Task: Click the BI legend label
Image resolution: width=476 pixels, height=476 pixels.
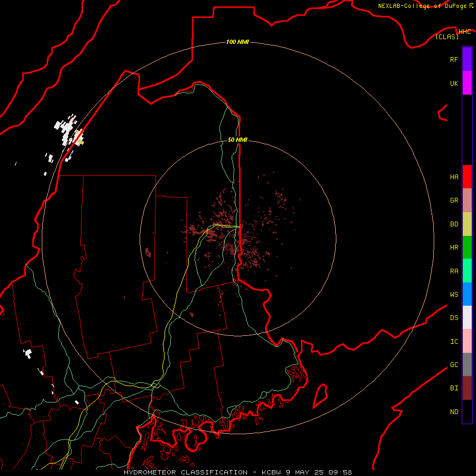Action: [x=454, y=388]
